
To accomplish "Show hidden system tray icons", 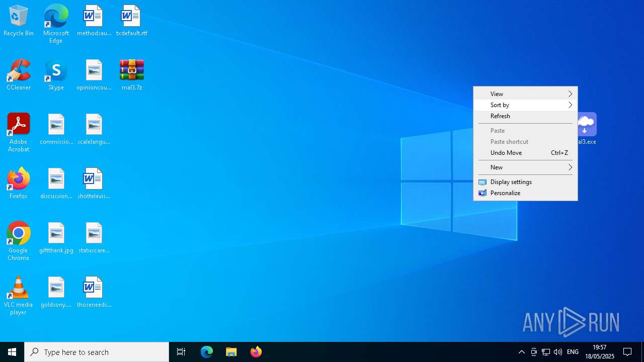I will click(x=522, y=352).
